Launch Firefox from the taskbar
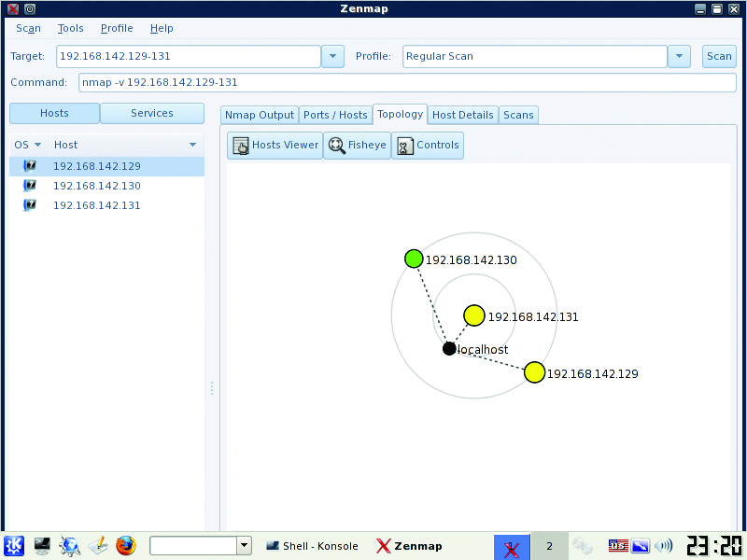The height and width of the screenshot is (560, 747). click(126, 546)
